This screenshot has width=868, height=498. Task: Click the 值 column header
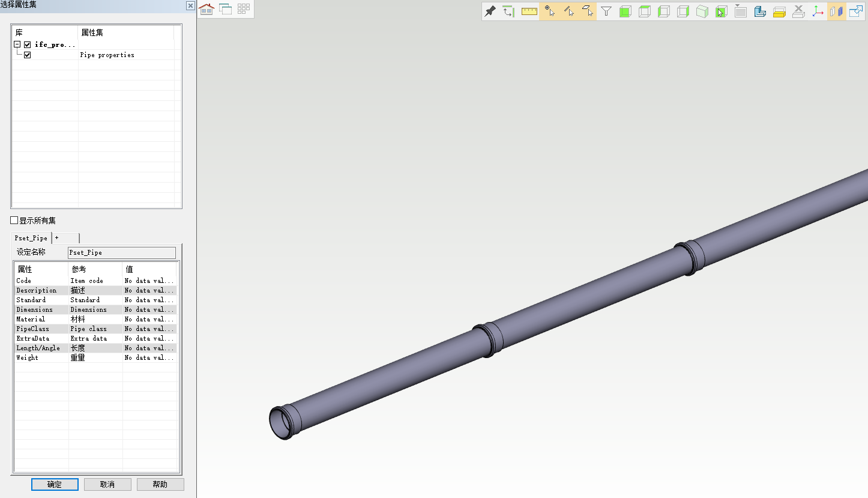[149, 269]
